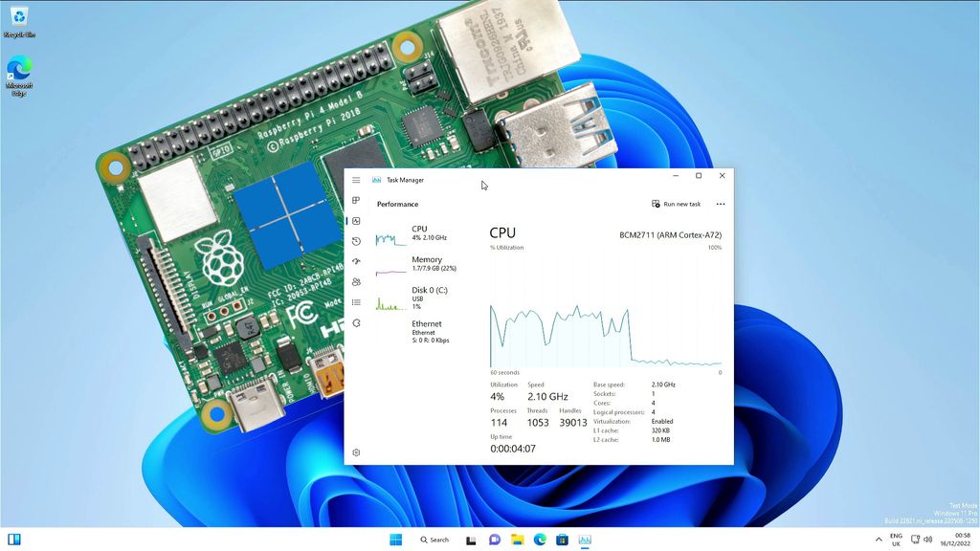
Task: Open Microsoft Store from the taskbar
Action: [562, 540]
